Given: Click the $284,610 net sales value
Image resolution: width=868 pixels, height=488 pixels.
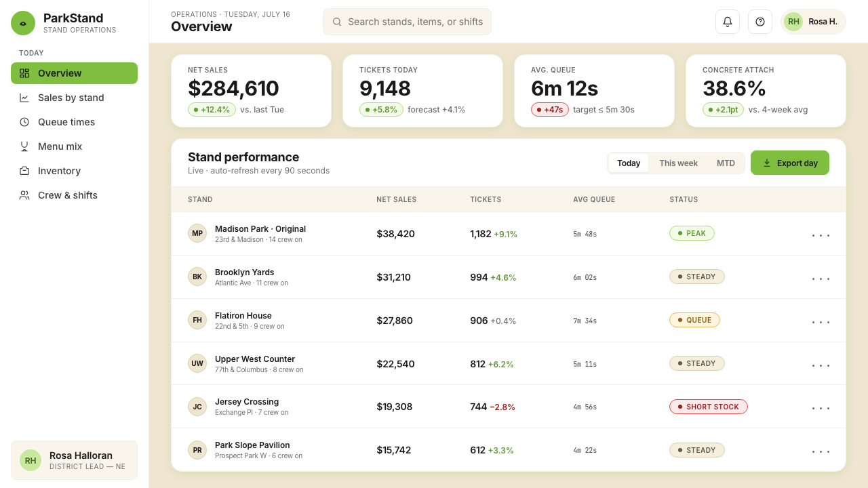Looking at the screenshot, I should pos(233,88).
